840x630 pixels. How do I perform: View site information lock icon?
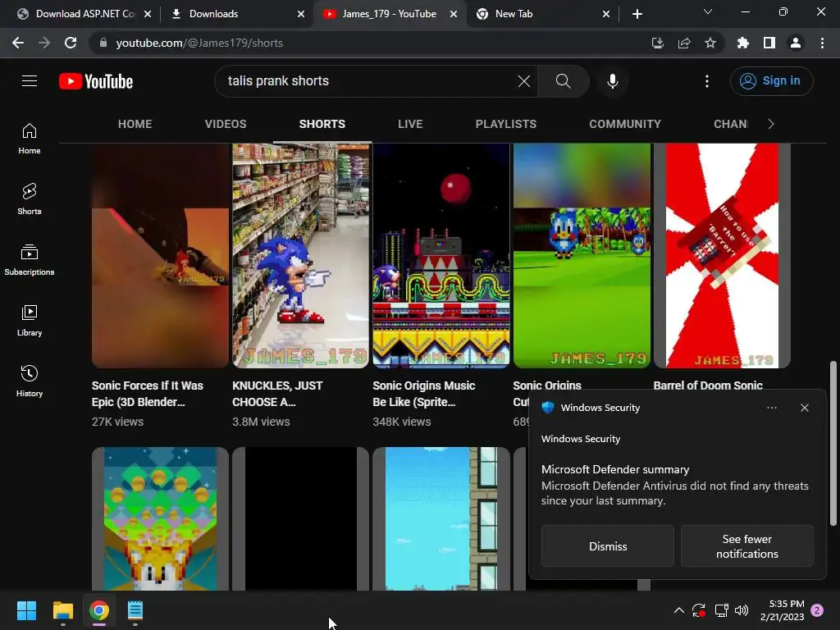pos(103,43)
